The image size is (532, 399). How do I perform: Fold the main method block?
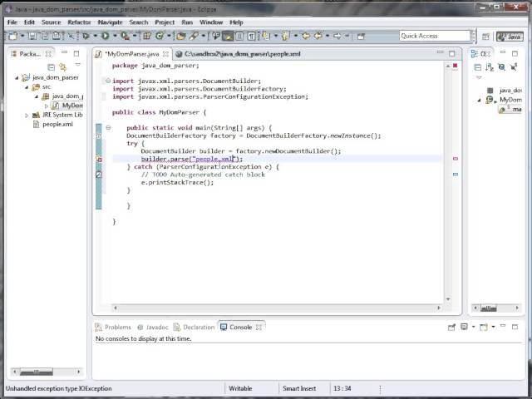[108, 127]
